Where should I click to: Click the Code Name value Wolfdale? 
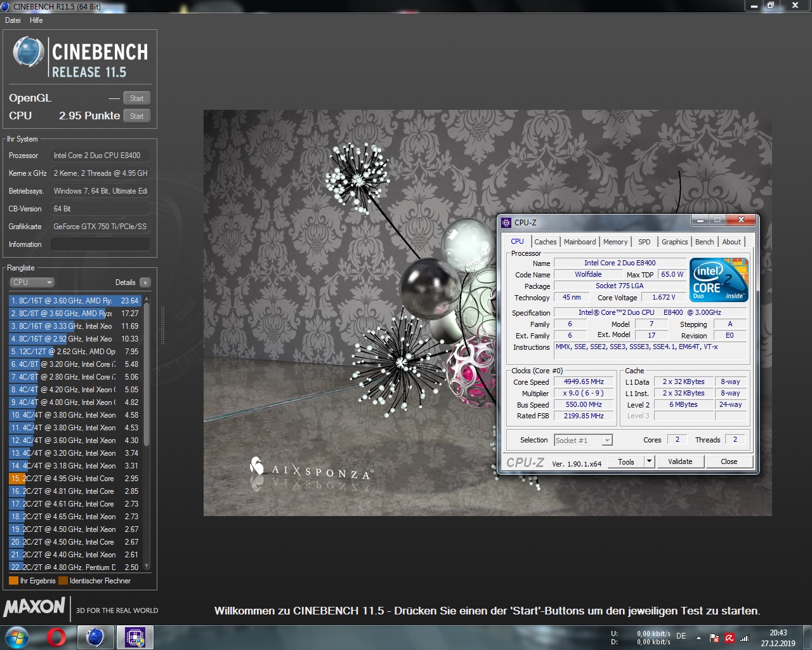pos(588,274)
